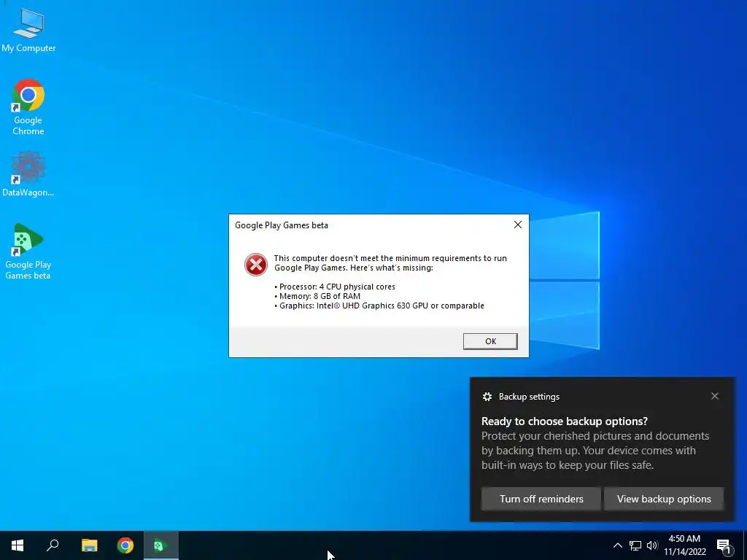Click Turn off reminders button
This screenshot has height=560, width=747.
[x=541, y=499]
